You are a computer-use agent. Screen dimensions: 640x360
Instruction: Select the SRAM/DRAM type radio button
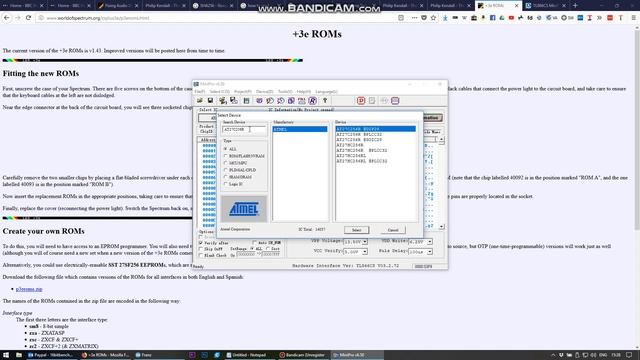click(225, 177)
